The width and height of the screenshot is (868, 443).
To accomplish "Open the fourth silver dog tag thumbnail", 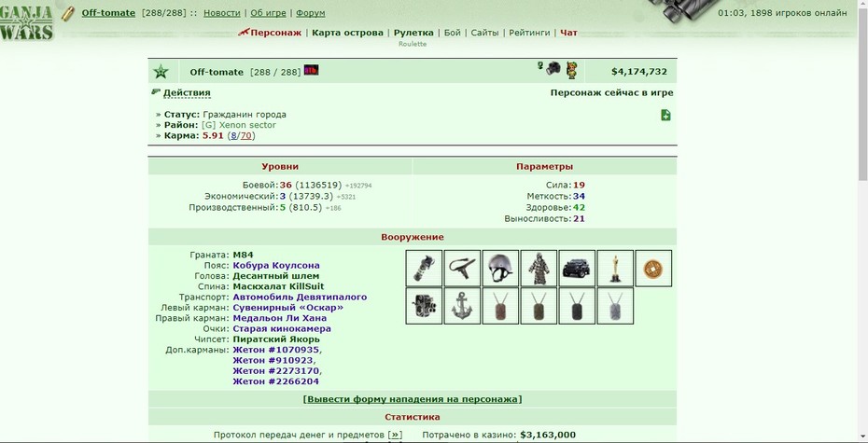I will [x=615, y=305].
